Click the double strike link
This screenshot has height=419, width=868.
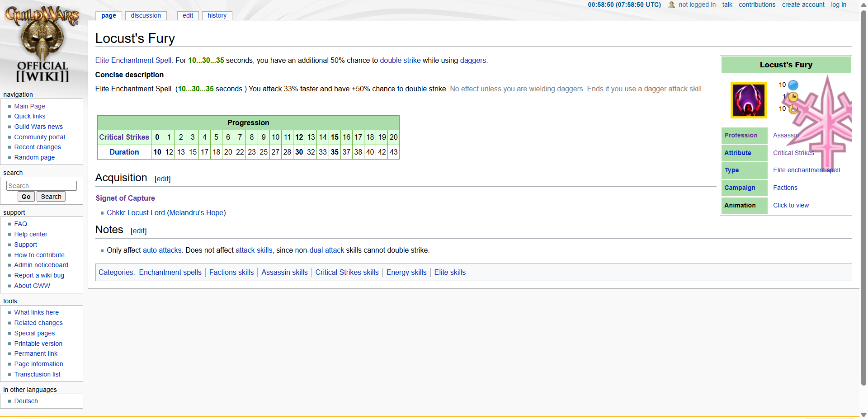(400, 60)
